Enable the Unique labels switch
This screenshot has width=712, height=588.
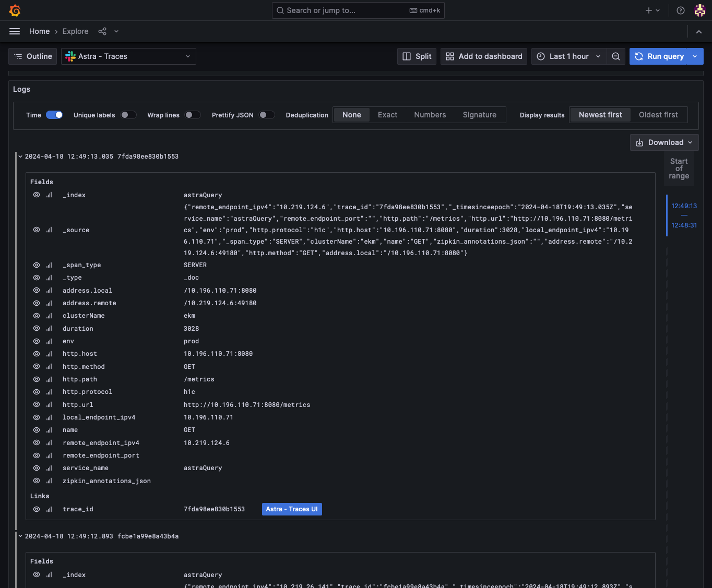click(128, 115)
